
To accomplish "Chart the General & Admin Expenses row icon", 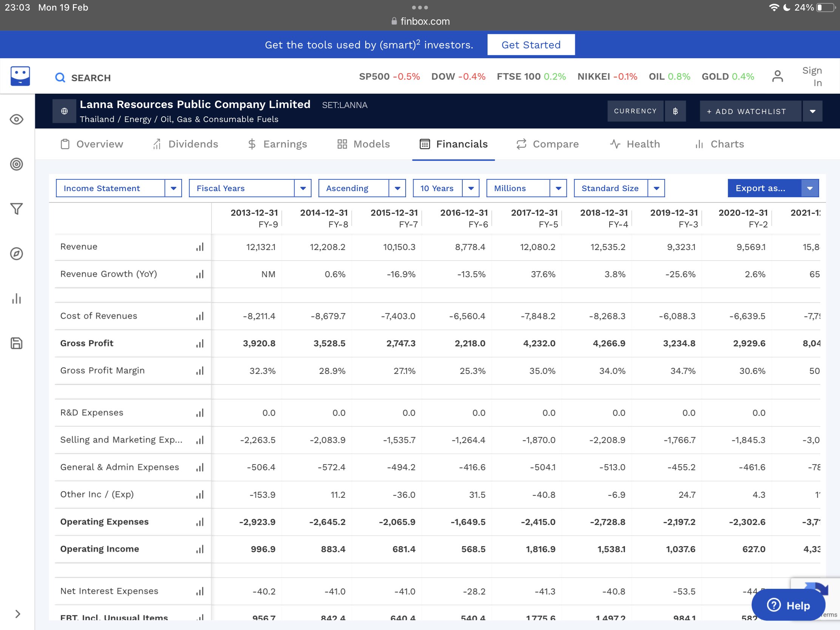I will pyautogui.click(x=200, y=467).
